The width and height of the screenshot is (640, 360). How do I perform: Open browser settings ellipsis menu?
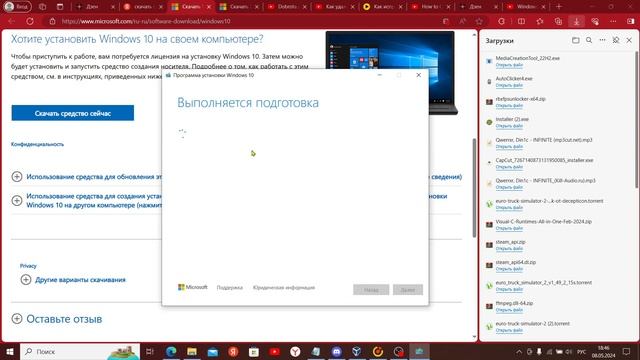[613, 21]
